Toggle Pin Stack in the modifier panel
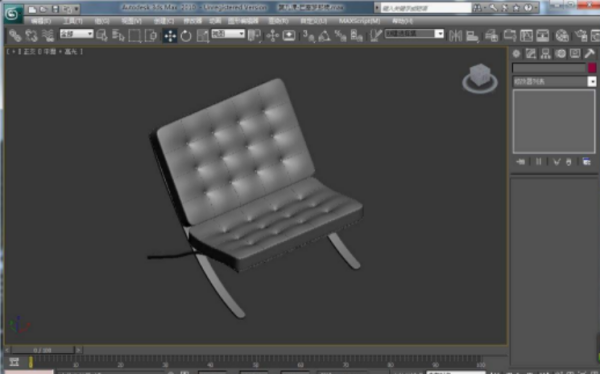Viewport: 600px width, 374px height. (x=520, y=162)
